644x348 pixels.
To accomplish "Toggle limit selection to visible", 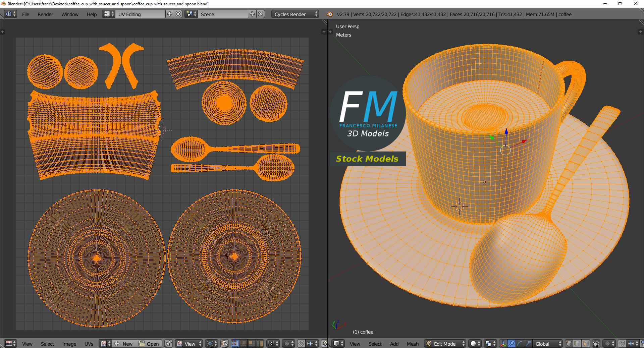I will coord(596,344).
